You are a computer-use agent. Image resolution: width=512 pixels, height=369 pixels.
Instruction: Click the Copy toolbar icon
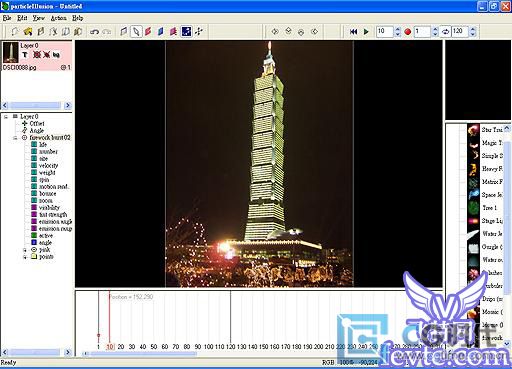coord(66,31)
